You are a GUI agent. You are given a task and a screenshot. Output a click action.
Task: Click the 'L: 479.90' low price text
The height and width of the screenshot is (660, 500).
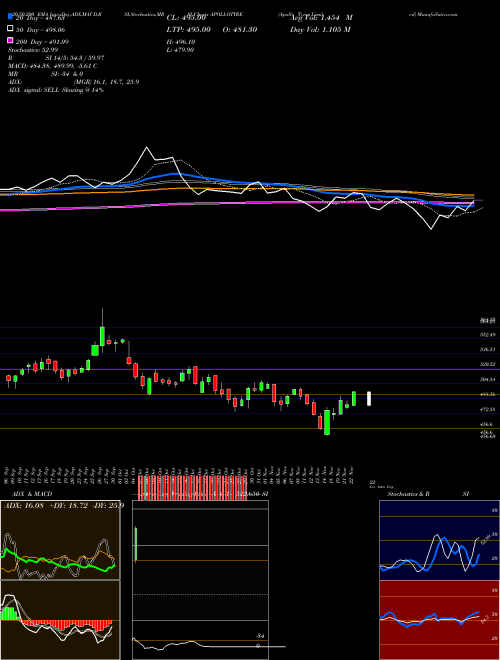tap(180, 50)
